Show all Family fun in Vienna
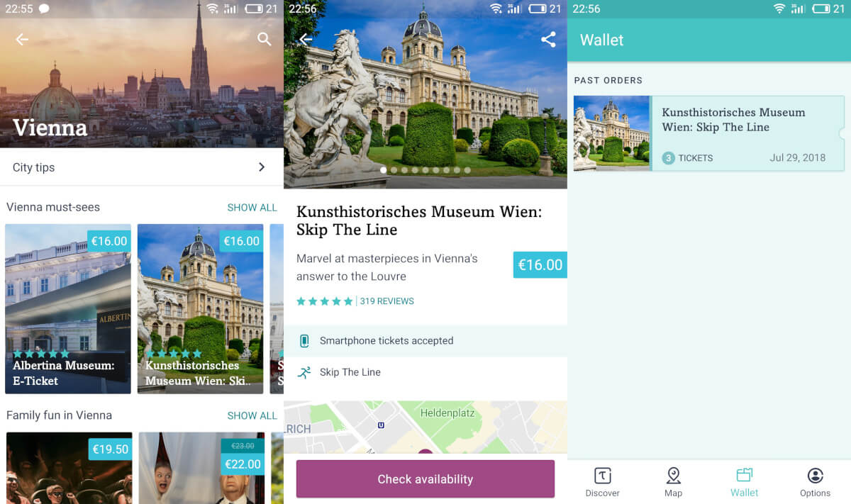Viewport: 851px width, 504px height. [x=252, y=415]
